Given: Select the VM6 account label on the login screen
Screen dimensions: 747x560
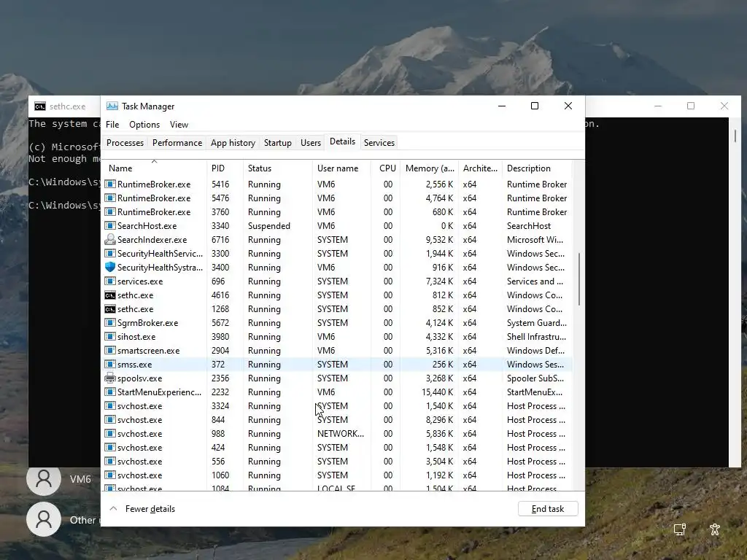Looking at the screenshot, I should [x=80, y=479].
